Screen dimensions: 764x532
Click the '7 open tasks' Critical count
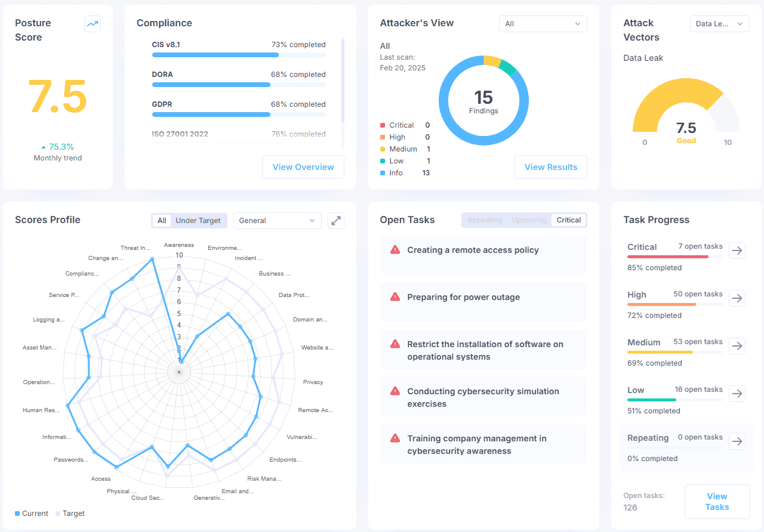700,246
